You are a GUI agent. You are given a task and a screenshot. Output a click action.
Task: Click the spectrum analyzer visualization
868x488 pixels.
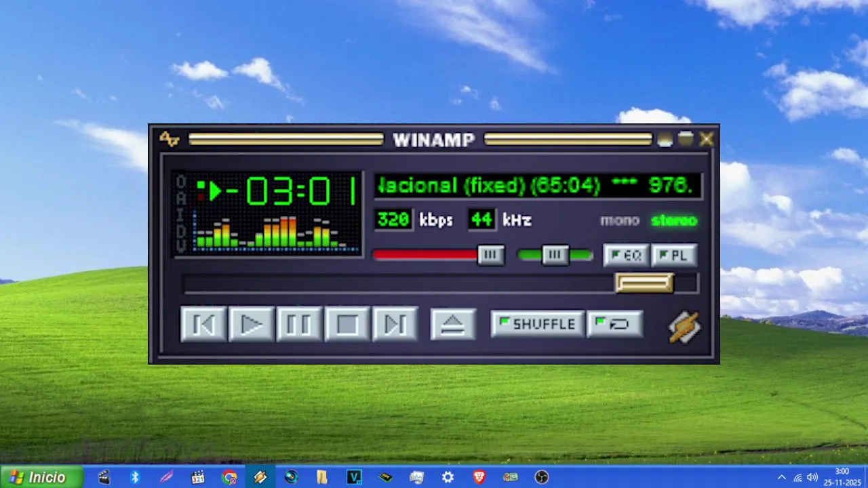pyautogui.click(x=276, y=232)
